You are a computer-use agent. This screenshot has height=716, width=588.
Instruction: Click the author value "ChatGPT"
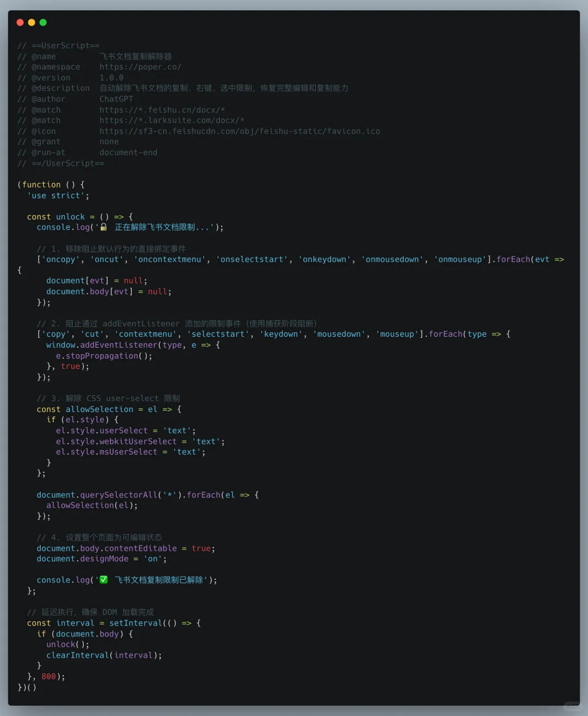(x=117, y=99)
